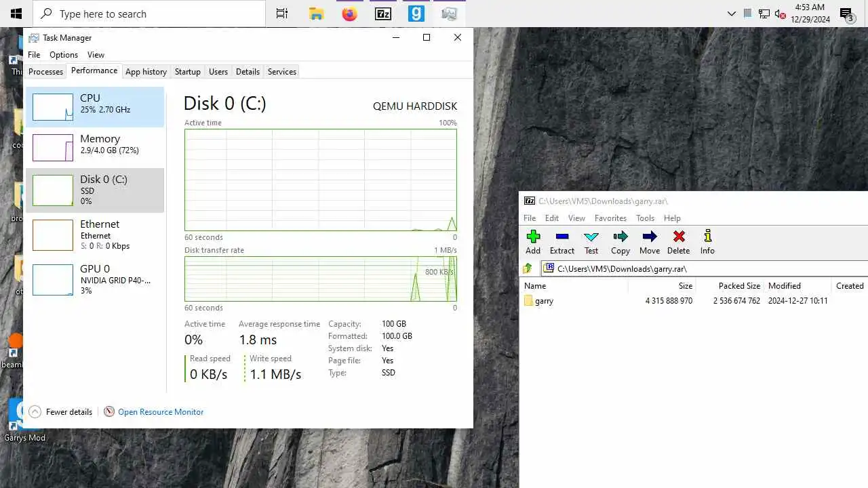Click the 7-Zip Info toolbar icon
The height and width of the screenshot is (488, 868).
tap(707, 237)
